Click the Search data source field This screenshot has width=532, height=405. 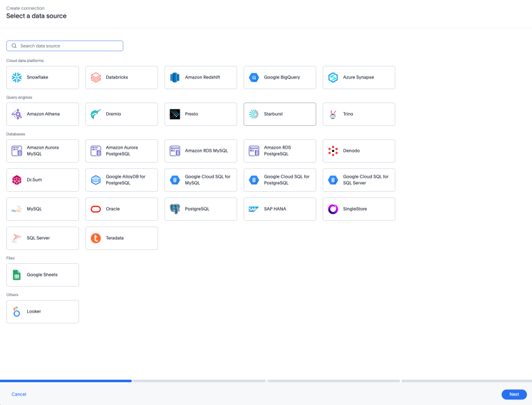coord(70,46)
